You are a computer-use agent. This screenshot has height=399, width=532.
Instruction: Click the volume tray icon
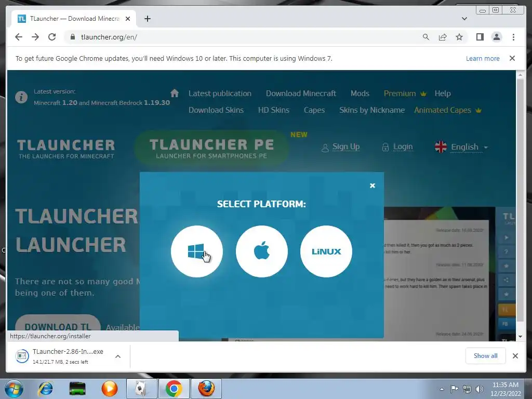479,389
